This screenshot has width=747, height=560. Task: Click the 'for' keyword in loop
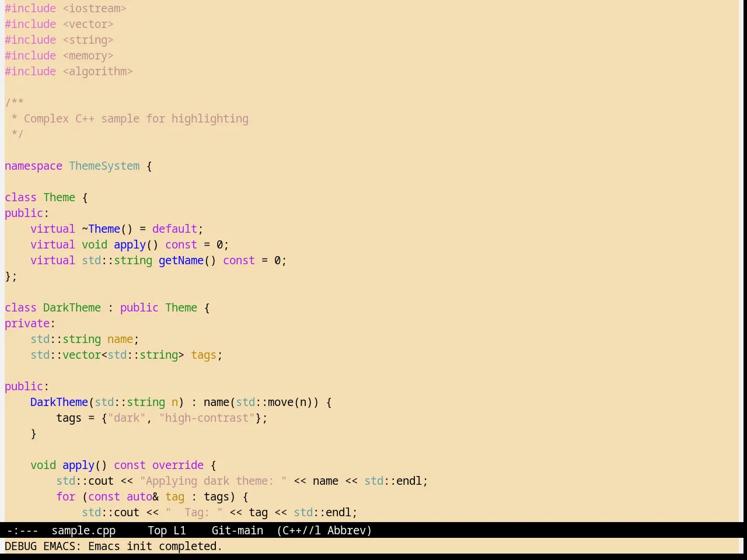point(65,496)
